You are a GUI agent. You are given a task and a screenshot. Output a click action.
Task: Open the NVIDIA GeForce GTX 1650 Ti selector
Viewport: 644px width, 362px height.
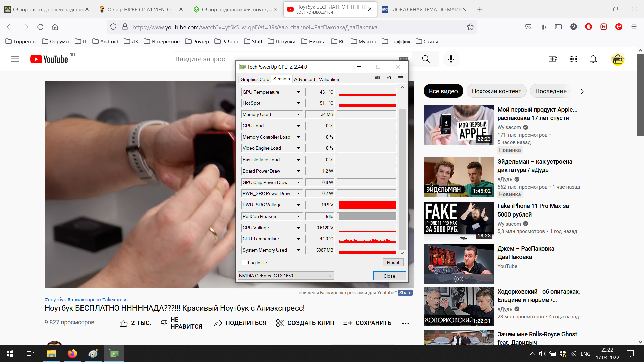(286, 276)
